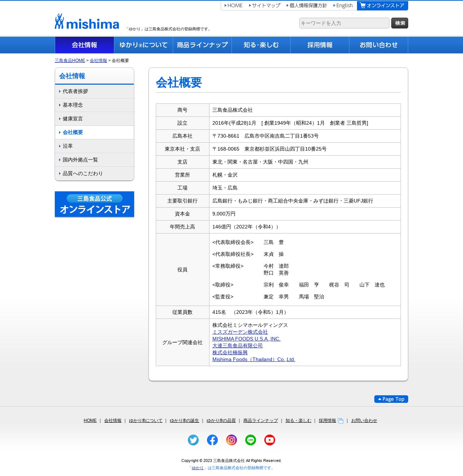
Task: Open the ゆかり®について navigation tab
Action: click(144, 45)
